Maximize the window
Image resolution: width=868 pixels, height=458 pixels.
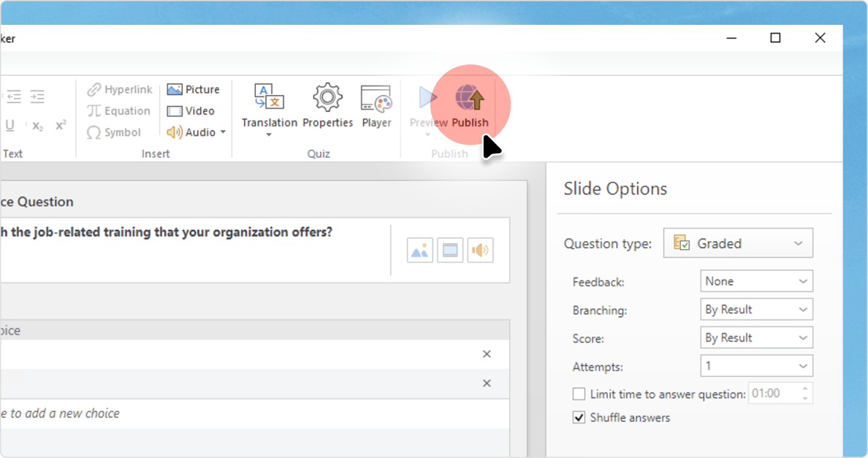click(775, 38)
